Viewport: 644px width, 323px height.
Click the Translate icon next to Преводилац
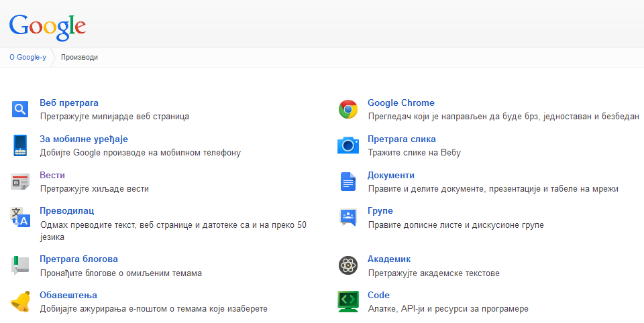[x=20, y=218]
